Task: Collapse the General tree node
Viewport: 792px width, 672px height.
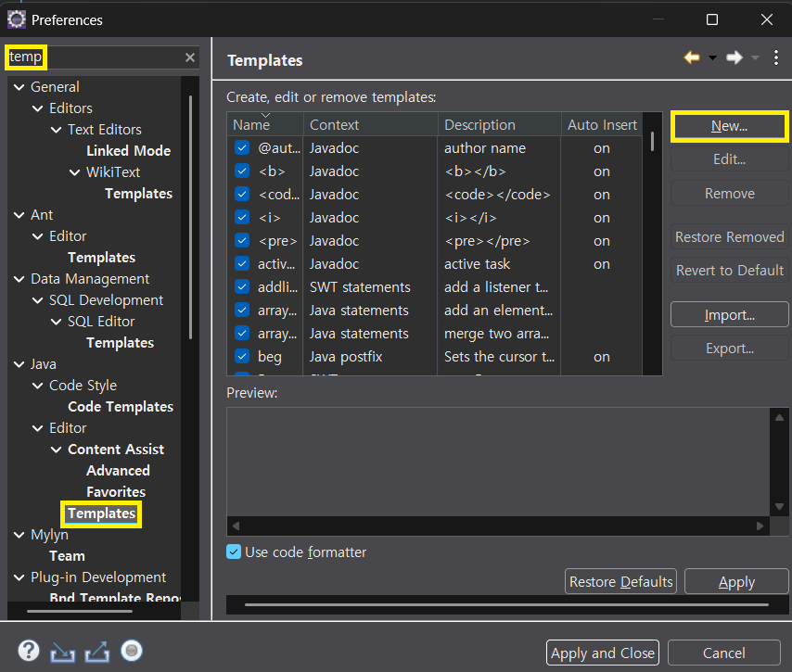Action: coord(19,87)
